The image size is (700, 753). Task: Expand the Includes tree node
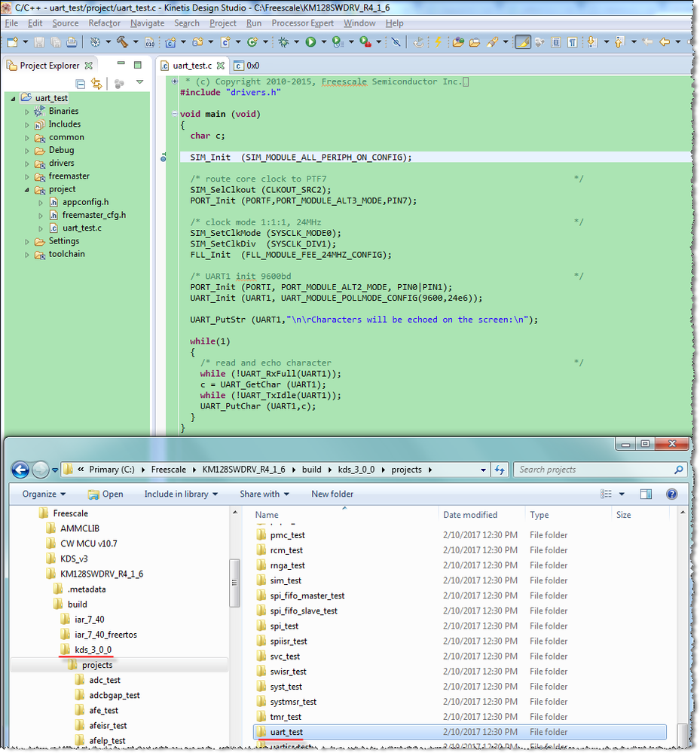(27, 124)
